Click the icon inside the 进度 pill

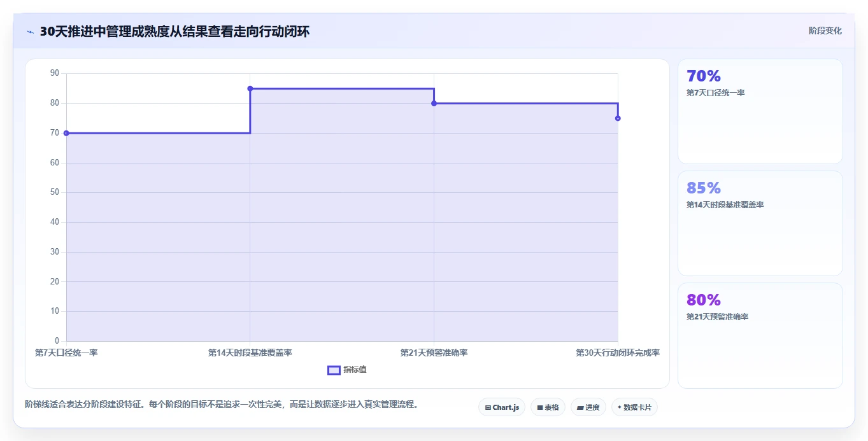click(580, 407)
